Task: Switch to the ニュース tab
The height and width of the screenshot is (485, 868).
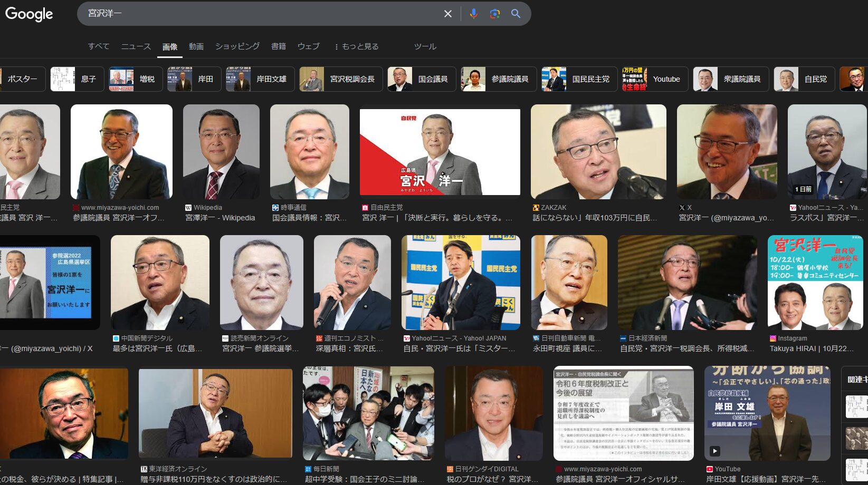Action: (x=136, y=46)
